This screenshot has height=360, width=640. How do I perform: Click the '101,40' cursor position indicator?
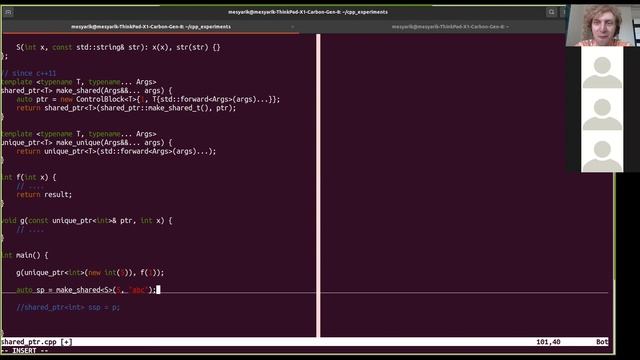click(548, 342)
